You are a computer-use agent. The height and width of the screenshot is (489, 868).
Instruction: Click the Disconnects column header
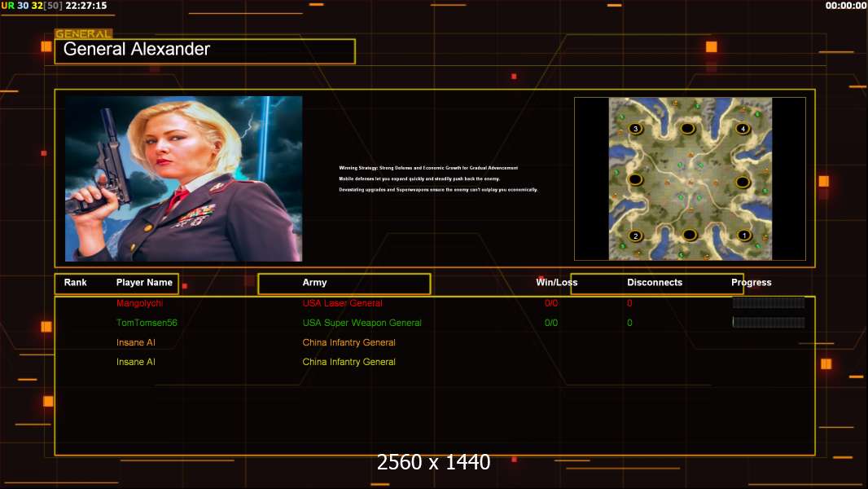pos(655,283)
